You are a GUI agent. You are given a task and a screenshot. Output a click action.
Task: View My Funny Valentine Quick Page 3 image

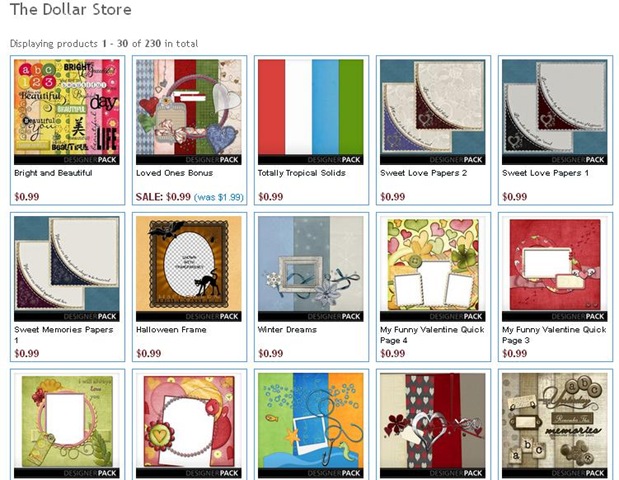(555, 268)
